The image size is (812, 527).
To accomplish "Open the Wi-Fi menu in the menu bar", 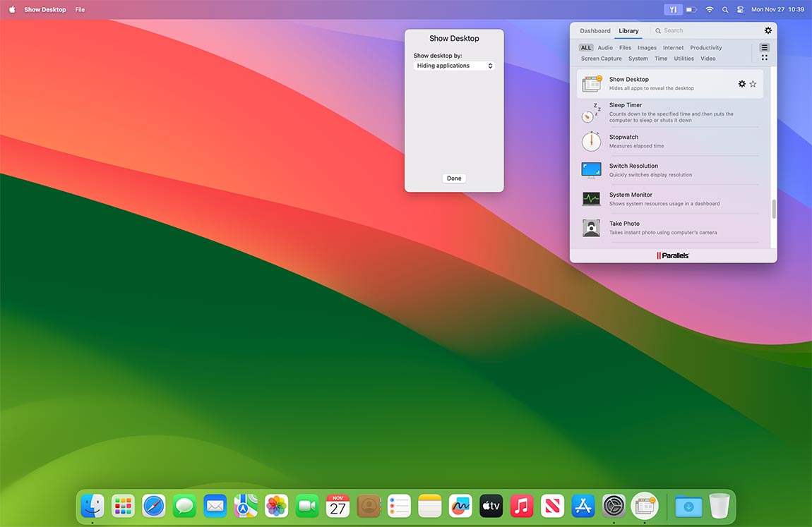I will point(709,9).
